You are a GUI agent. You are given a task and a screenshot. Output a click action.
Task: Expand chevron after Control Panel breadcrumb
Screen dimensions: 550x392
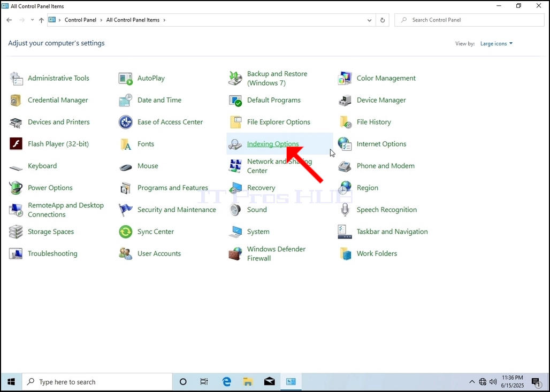coord(101,20)
